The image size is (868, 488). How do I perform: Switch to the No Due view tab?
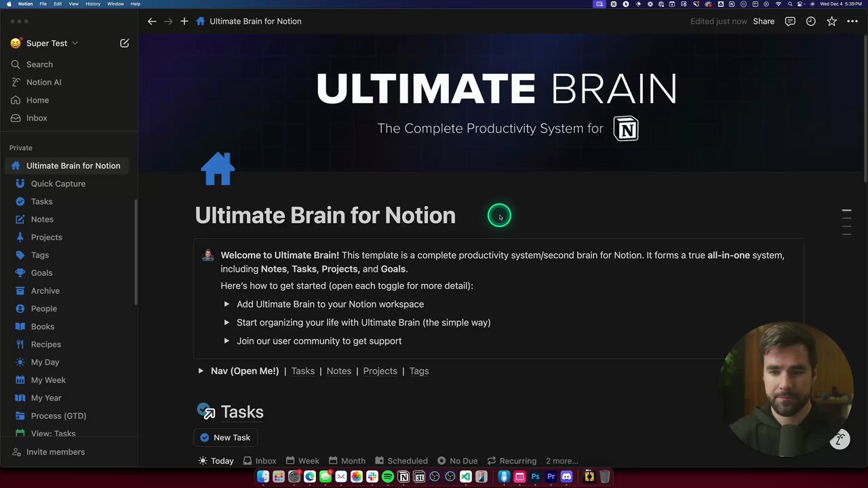[x=458, y=461]
